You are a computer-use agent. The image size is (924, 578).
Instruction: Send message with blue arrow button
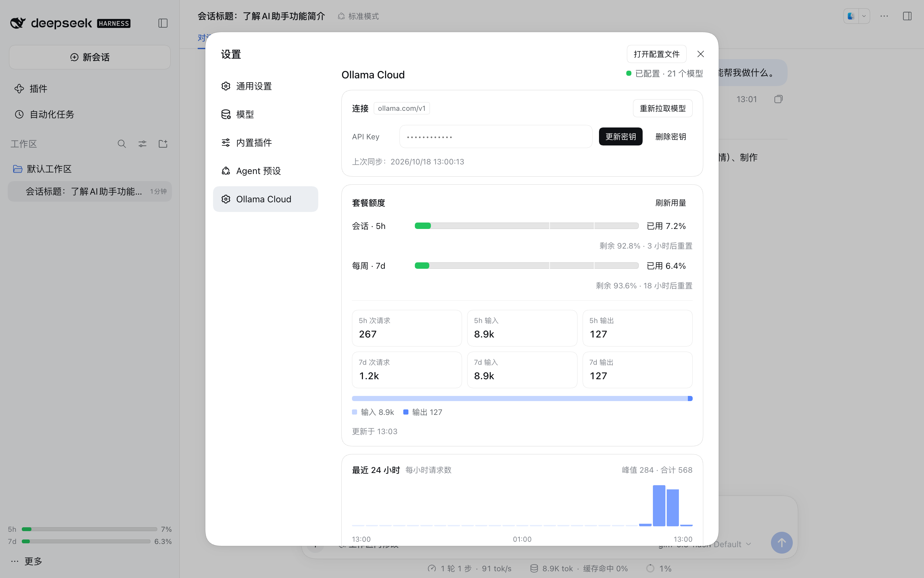[782, 542]
